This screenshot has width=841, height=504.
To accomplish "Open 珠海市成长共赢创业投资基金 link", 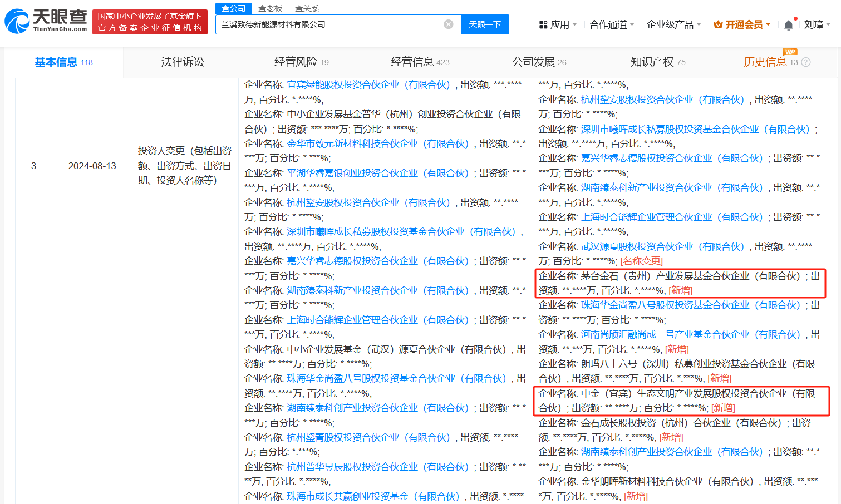I will tap(373, 496).
